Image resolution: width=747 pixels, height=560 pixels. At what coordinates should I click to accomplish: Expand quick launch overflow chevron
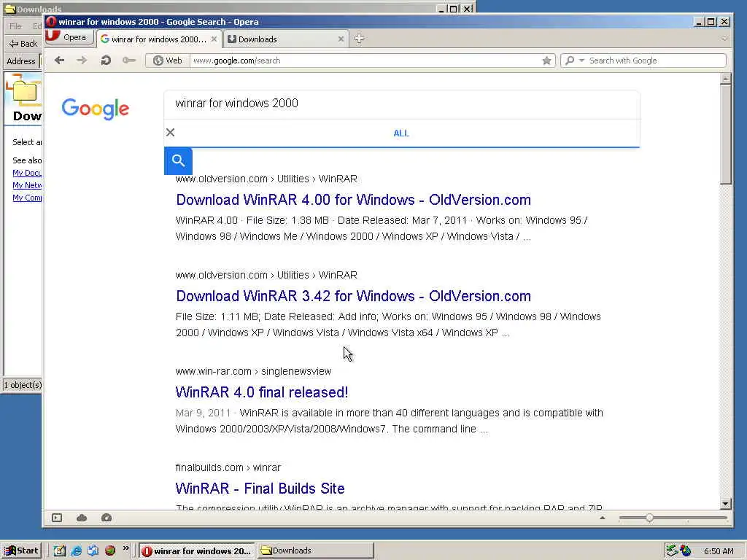pyautogui.click(x=125, y=548)
